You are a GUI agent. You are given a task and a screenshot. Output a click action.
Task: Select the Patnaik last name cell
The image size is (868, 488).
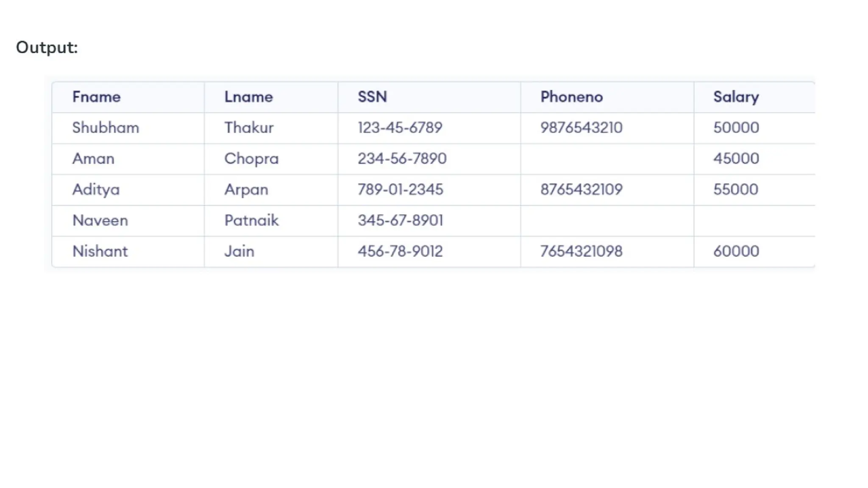click(x=251, y=220)
